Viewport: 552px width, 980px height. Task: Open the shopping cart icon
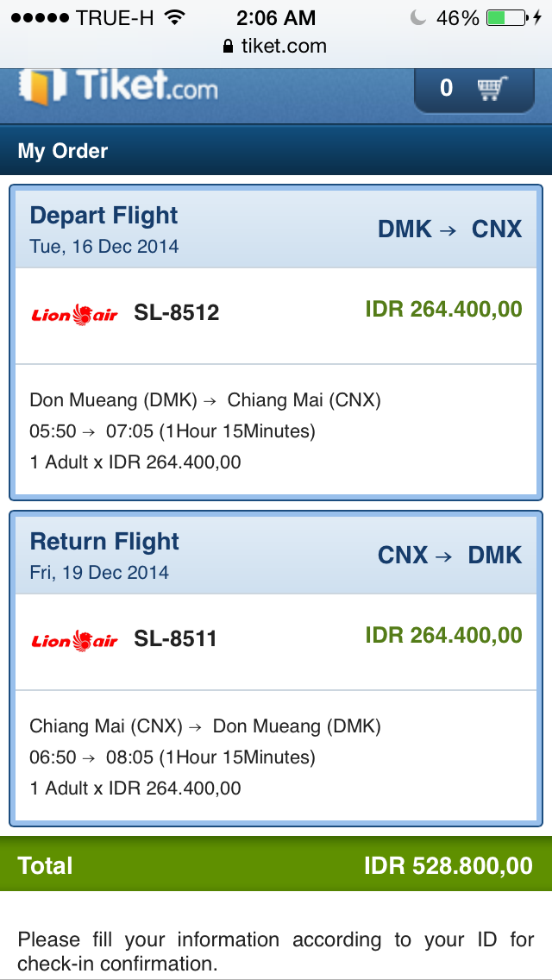(x=492, y=87)
